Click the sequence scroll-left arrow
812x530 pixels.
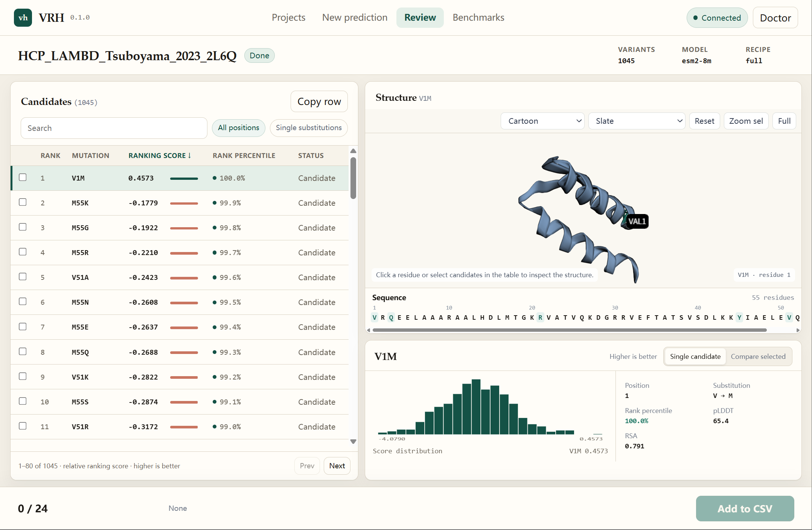pyautogui.click(x=369, y=330)
